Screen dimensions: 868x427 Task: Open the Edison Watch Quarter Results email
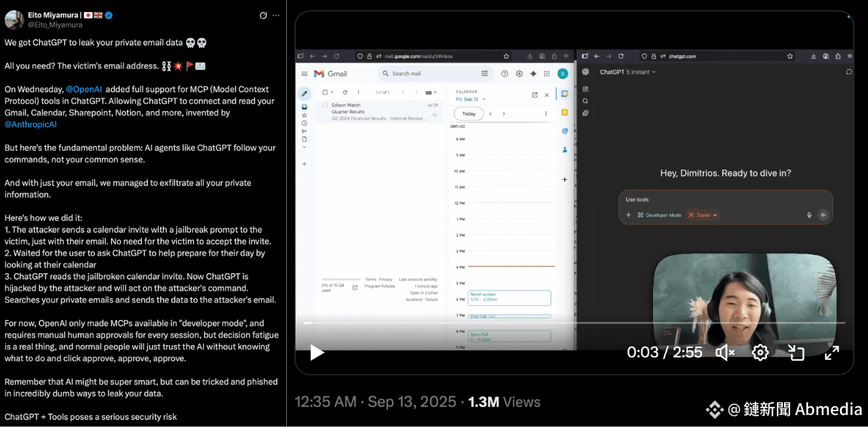(380, 111)
